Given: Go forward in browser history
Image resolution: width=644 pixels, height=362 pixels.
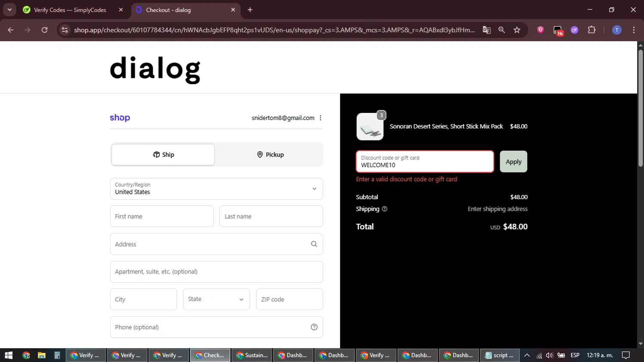Looking at the screenshot, I should point(27,30).
